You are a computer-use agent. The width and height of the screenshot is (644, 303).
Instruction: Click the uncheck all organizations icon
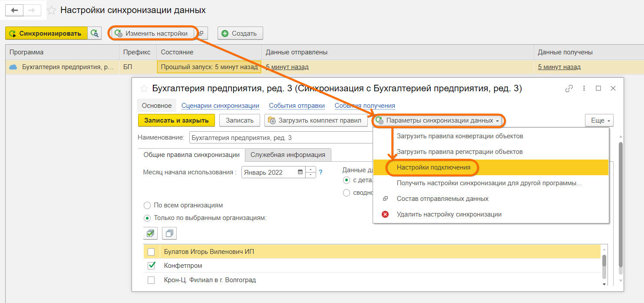click(169, 233)
